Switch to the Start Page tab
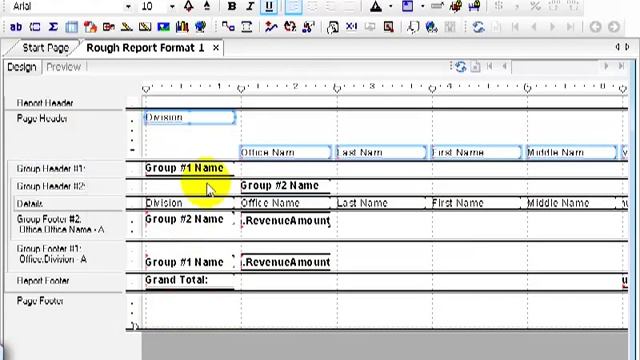This screenshot has width=640, height=360. [45, 48]
